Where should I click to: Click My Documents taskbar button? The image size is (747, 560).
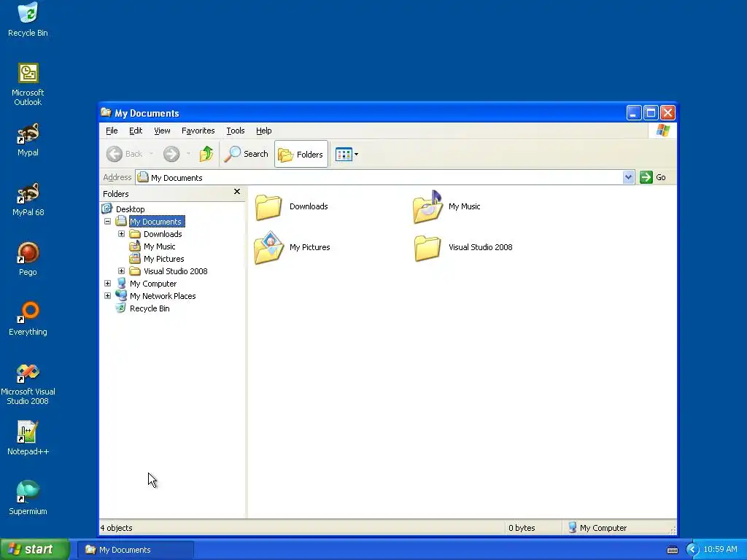[135, 550]
